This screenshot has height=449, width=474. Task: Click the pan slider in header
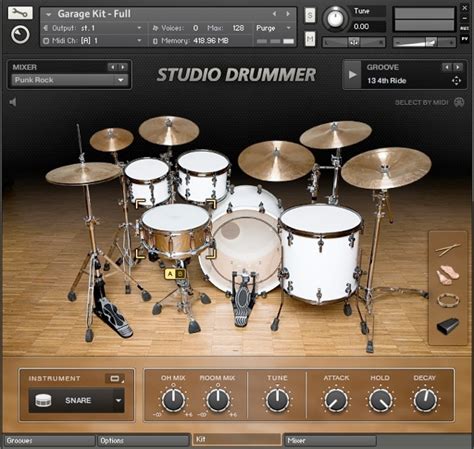coord(354,42)
